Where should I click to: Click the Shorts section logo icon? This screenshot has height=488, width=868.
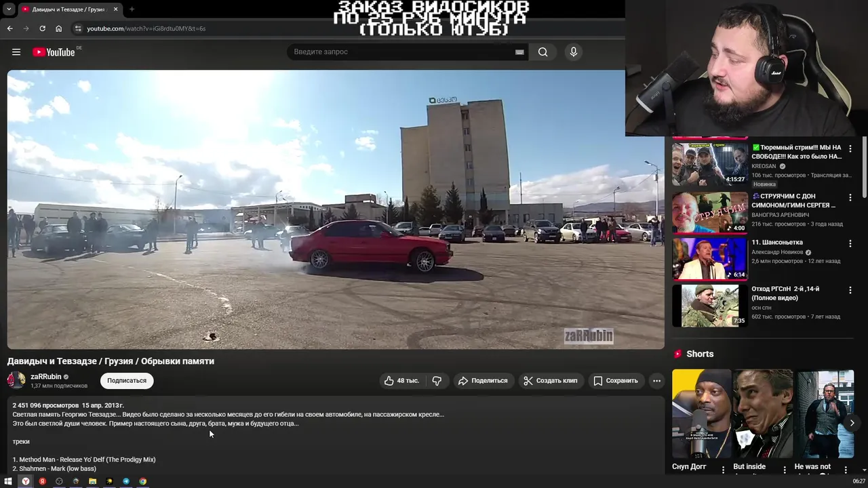pos(677,354)
